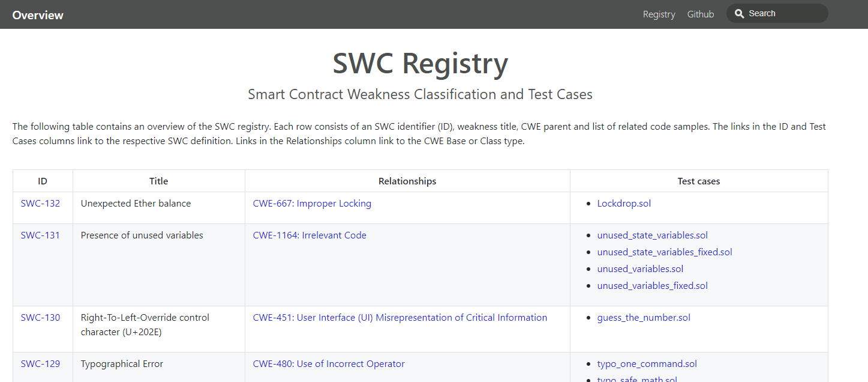Follow the CWE-667: Improper Locking link
Screen dimensions: 868x382
pyautogui.click(x=312, y=204)
